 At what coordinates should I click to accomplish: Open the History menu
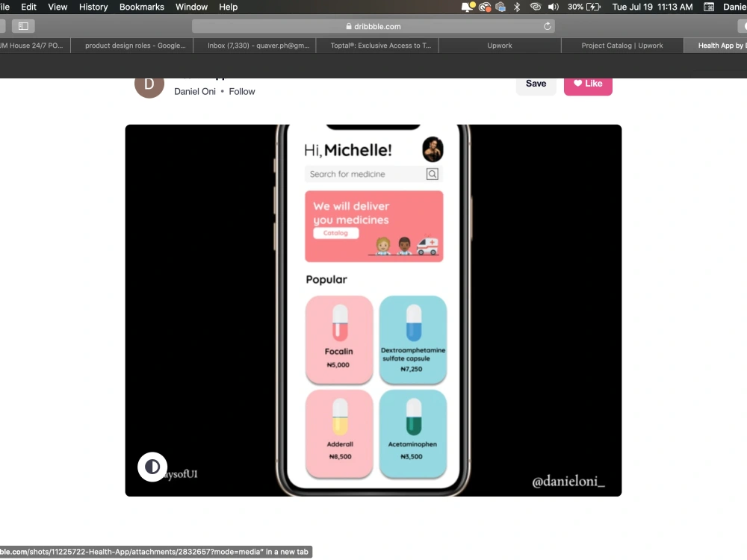pyautogui.click(x=93, y=7)
